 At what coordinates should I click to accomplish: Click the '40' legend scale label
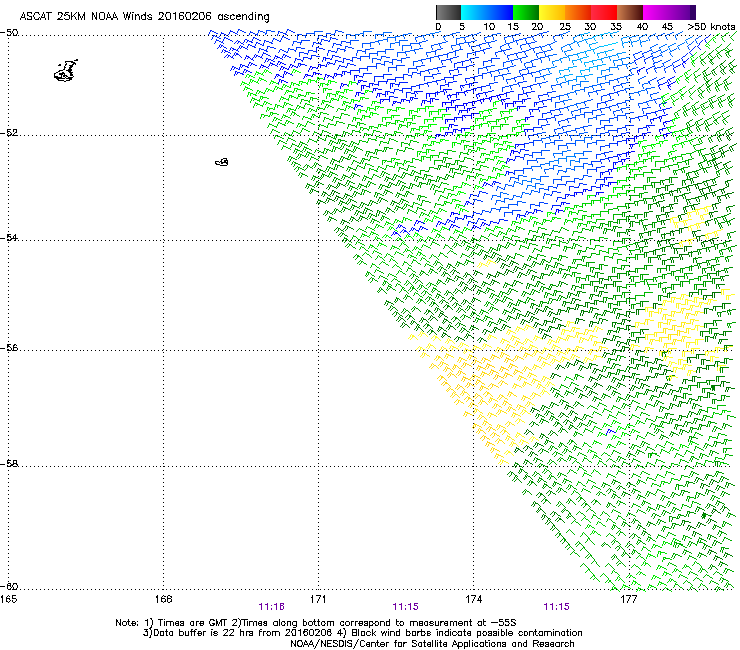click(x=642, y=27)
